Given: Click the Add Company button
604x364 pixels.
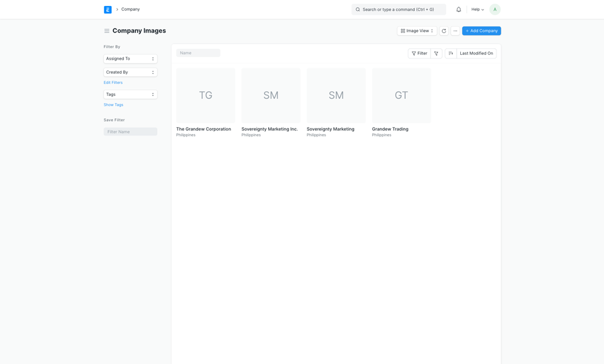Looking at the screenshot, I should click(x=481, y=31).
